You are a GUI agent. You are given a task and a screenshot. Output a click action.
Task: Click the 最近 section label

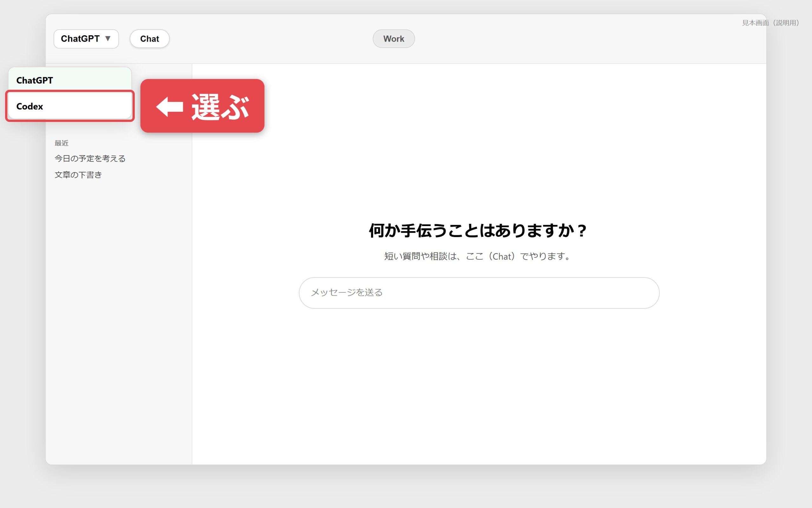coord(62,143)
